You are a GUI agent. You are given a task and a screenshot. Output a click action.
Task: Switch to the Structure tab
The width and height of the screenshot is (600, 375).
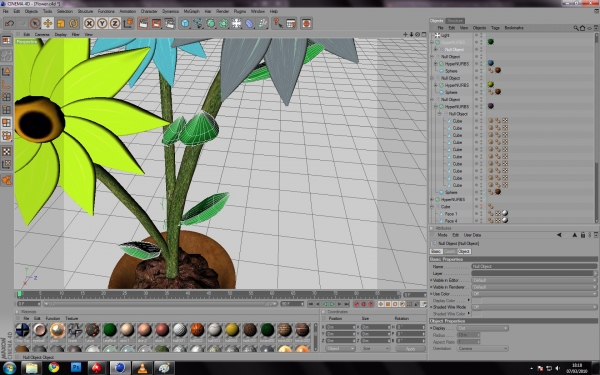tap(455, 21)
